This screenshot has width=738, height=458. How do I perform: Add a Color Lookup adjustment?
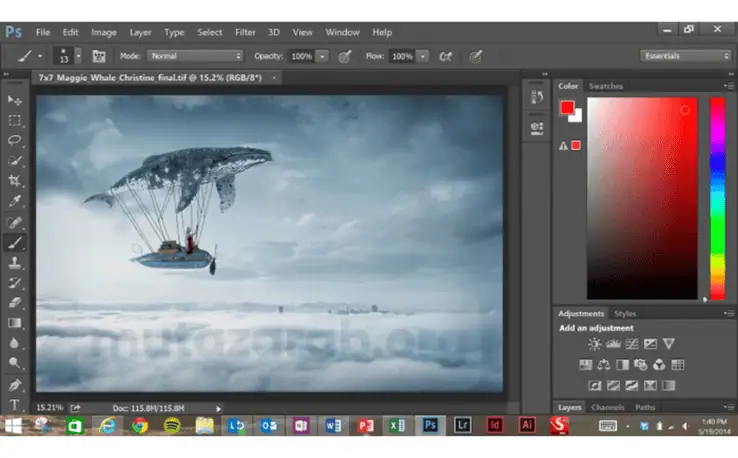[678, 364]
